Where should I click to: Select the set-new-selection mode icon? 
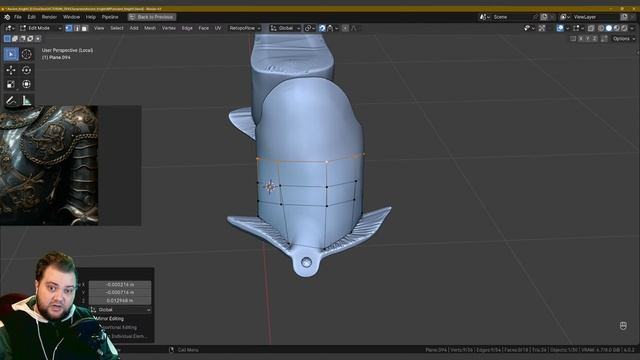7,38
